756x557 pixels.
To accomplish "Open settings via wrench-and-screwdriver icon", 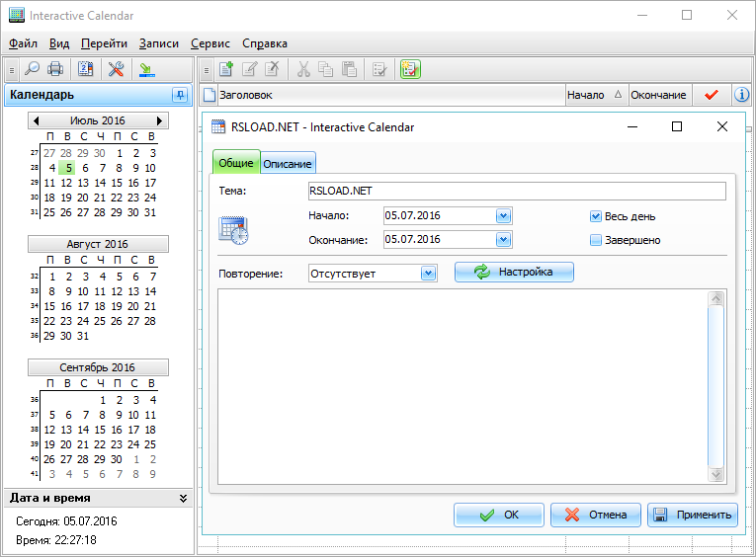I will point(117,69).
